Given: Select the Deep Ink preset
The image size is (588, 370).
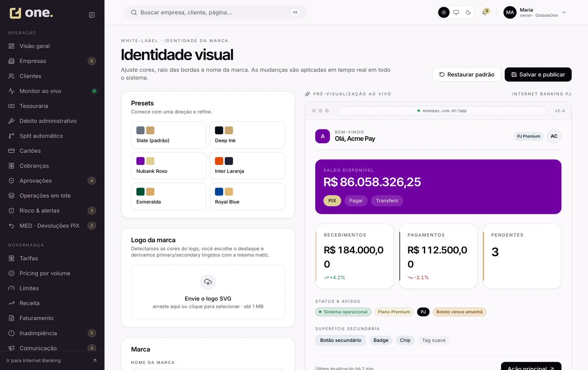Looking at the screenshot, I should [247, 135].
